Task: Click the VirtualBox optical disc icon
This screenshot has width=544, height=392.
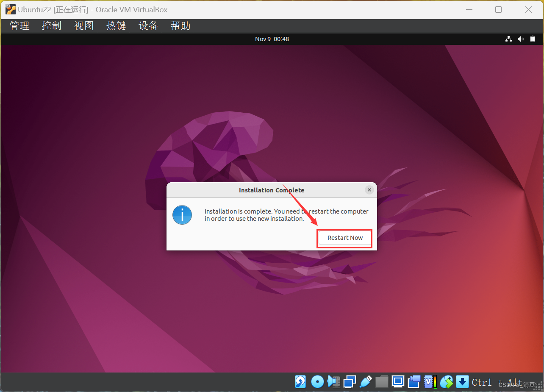Action: click(x=317, y=382)
